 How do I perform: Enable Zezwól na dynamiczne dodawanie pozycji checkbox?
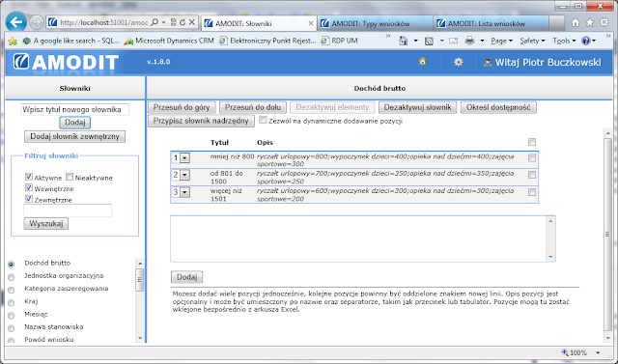coord(263,120)
